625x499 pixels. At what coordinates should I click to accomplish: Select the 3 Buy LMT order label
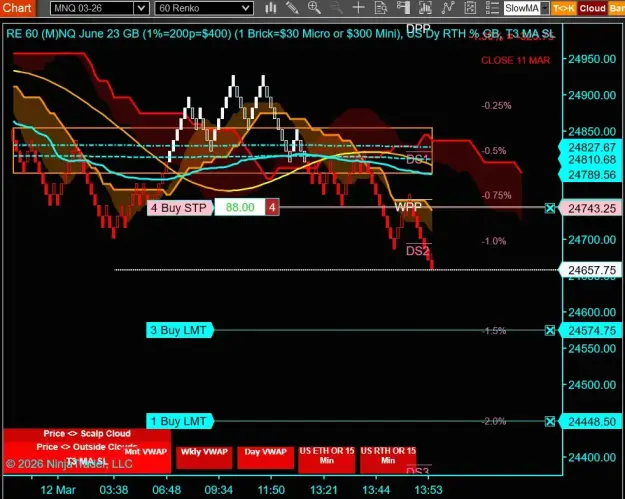179,330
